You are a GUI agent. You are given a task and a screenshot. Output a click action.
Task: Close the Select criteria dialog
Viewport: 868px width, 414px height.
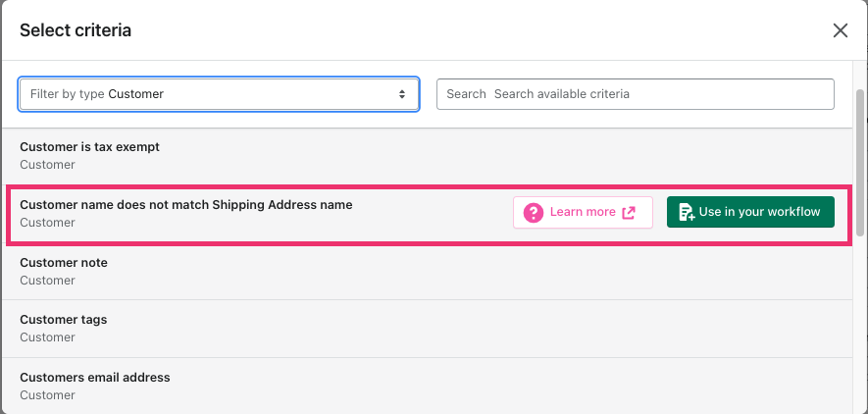pyautogui.click(x=840, y=30)
